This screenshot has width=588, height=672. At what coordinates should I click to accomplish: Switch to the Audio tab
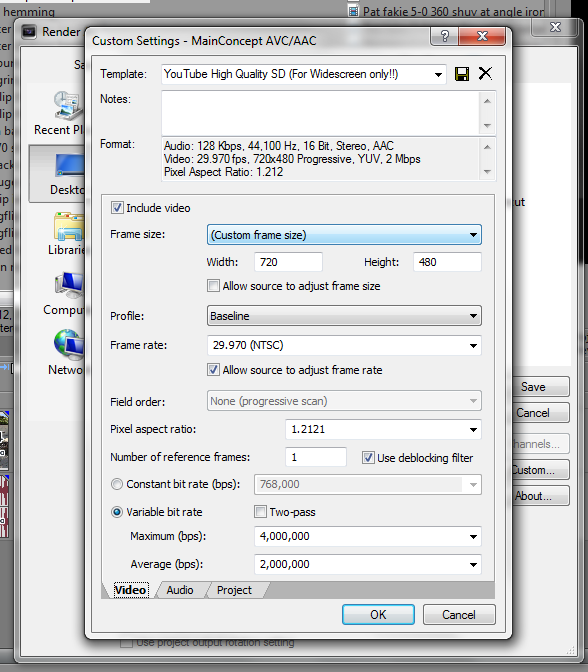click(x=180, y=590)
